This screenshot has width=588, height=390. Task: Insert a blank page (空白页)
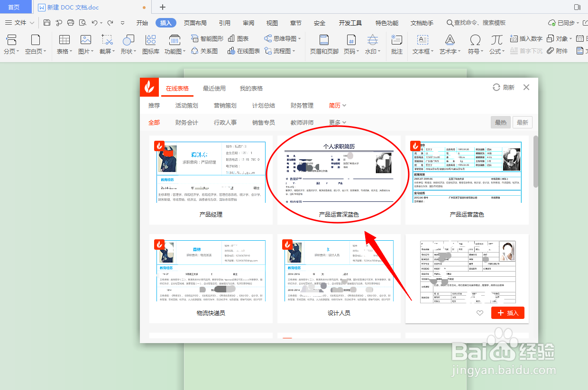coord(36,45)
